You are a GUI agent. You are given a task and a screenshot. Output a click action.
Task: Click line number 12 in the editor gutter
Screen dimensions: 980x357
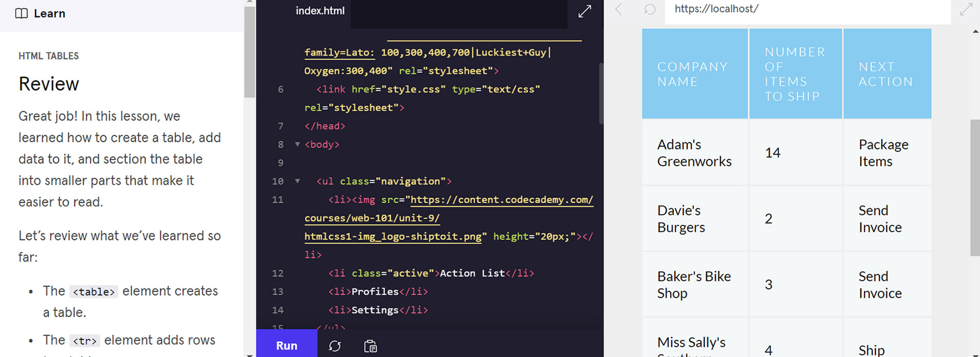click(278, 273)
